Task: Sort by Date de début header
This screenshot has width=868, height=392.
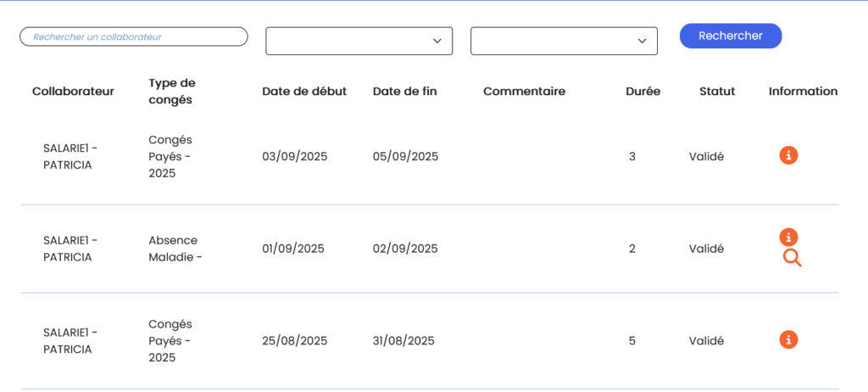Action: tap(304, 92)
